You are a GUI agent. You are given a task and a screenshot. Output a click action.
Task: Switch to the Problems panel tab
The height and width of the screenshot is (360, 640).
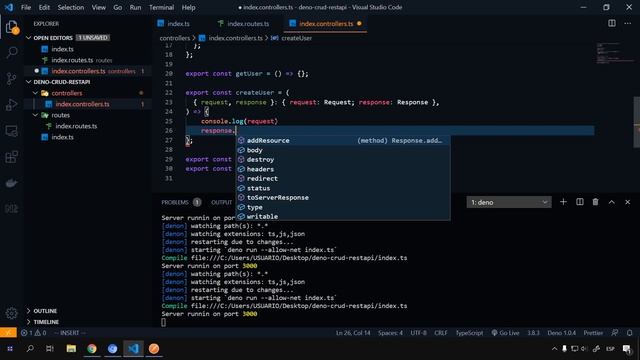tap(175, 202)
